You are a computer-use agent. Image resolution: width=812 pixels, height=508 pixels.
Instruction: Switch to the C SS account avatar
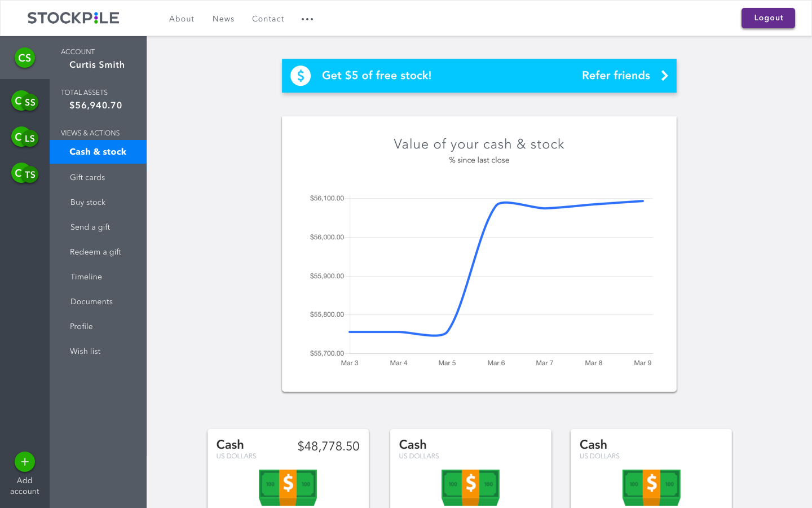[25, 102]
